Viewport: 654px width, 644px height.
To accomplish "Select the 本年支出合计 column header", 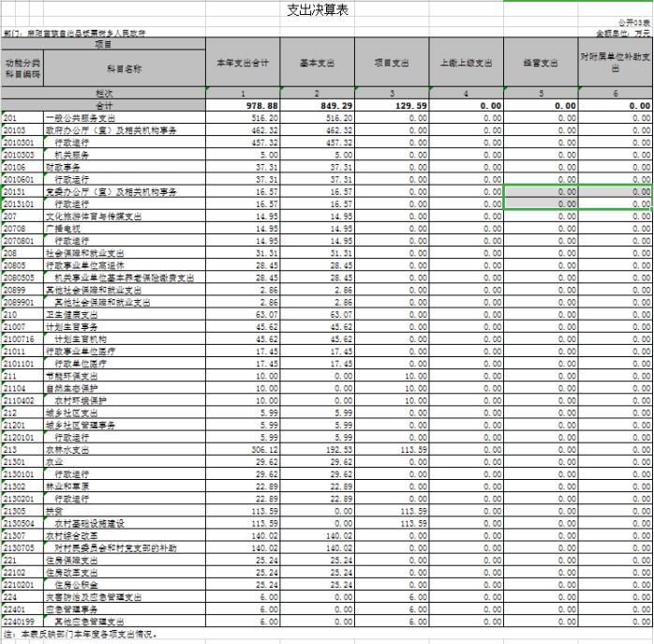I will coord(243,62).
